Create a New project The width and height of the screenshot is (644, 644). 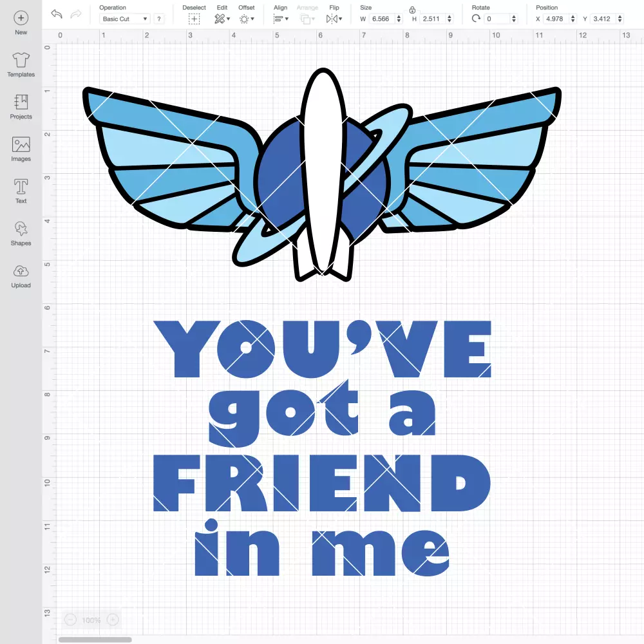pos(21,23)
